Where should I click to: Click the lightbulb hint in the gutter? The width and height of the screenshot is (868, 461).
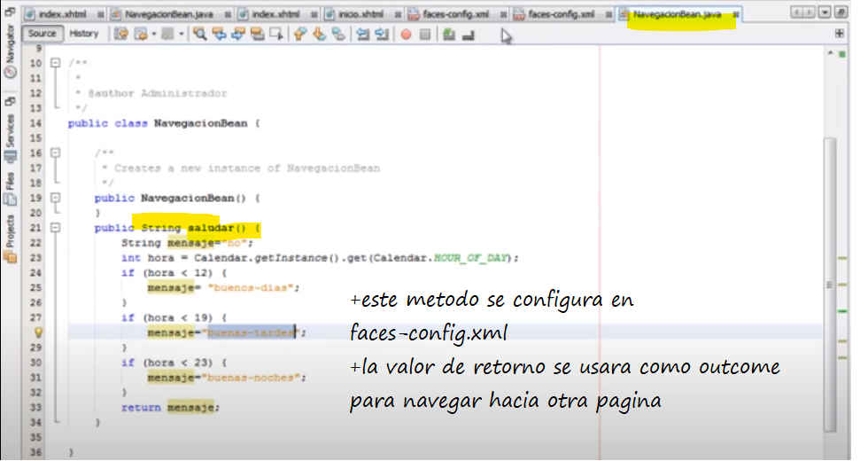click(38, 332)
